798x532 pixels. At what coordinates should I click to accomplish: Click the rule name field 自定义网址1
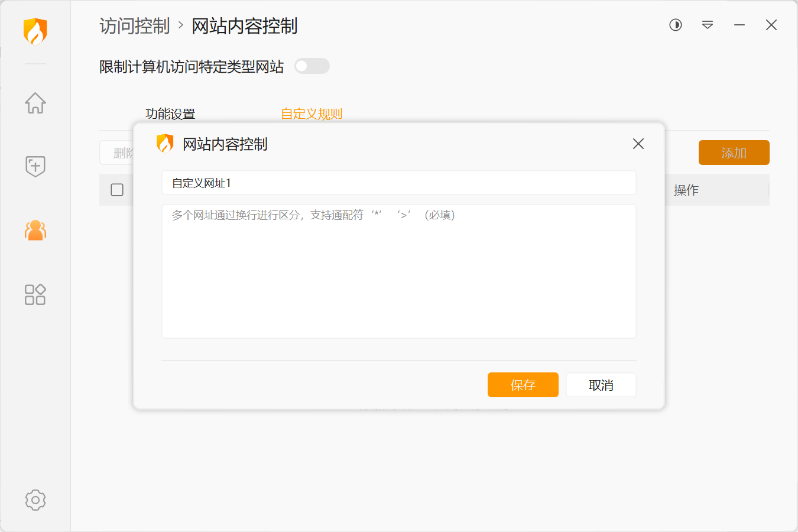click(x=398, y=183)
